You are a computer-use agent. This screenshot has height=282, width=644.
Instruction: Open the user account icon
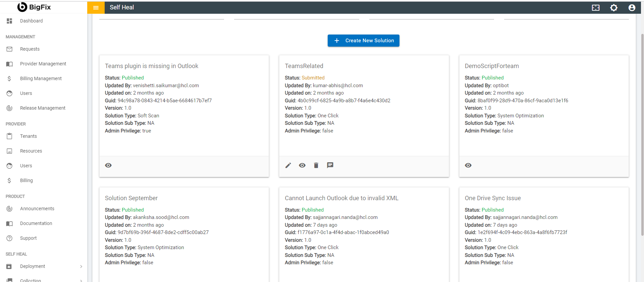tap(632, 8)
